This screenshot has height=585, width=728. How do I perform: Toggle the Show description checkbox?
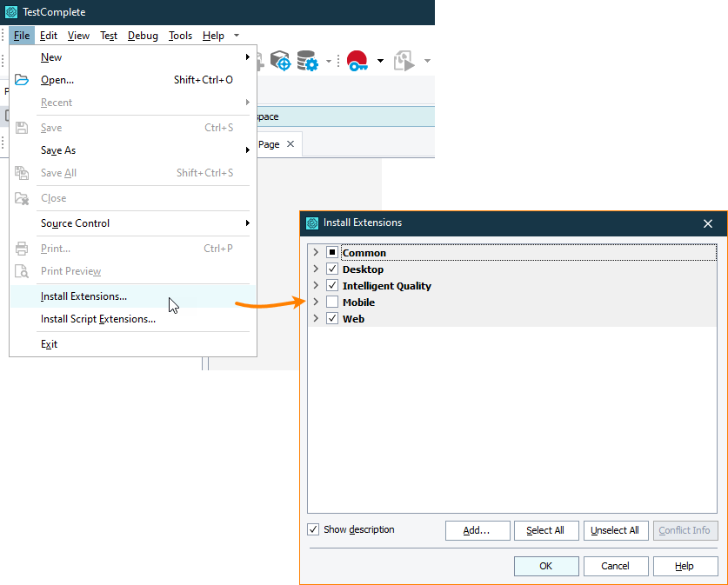pyautogui.click(x=313, y=529)
